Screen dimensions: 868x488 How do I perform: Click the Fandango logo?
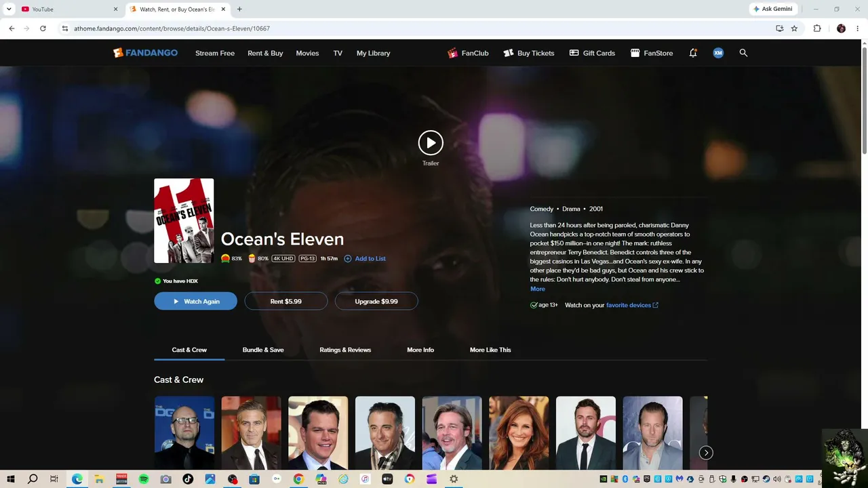tap(146, 53)
